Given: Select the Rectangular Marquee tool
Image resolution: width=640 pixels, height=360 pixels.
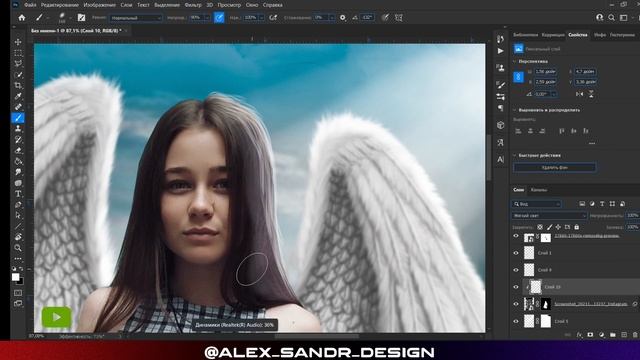Looking at the screenshot, I should pyautogui.click(x=18, y=53).
